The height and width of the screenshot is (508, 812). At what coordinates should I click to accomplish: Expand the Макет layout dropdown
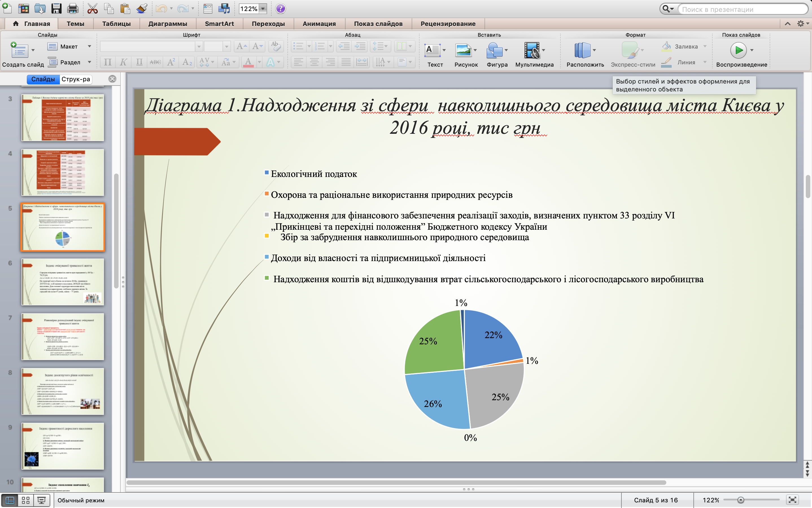pyautogui.click(x=90, y=46)
